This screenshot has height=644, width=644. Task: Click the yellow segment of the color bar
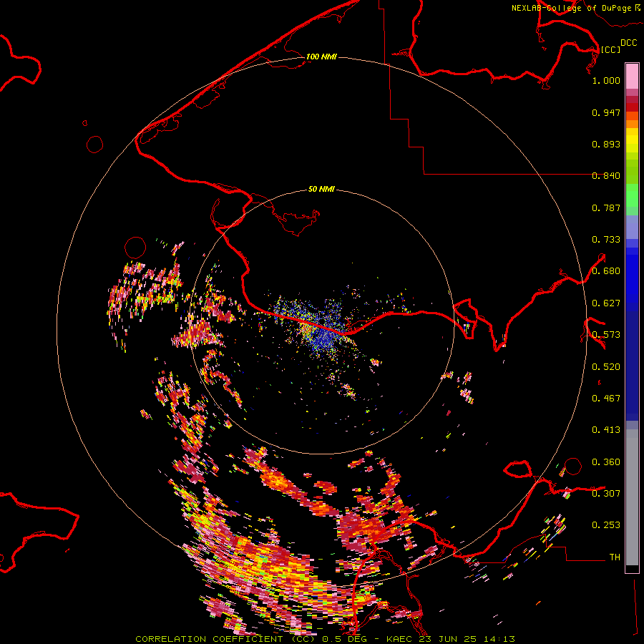632,143
